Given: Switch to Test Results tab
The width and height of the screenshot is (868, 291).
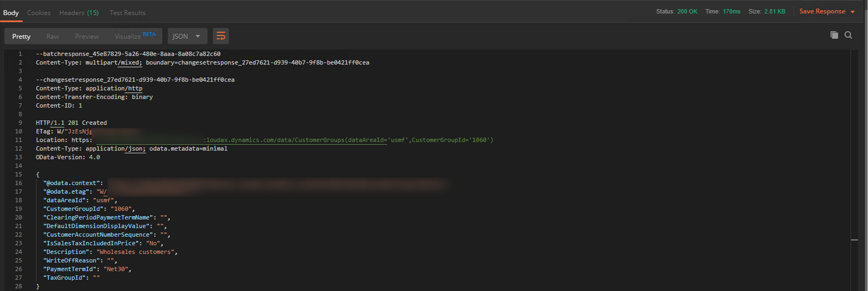Looking at the screenshot, I should pos(128,13).
